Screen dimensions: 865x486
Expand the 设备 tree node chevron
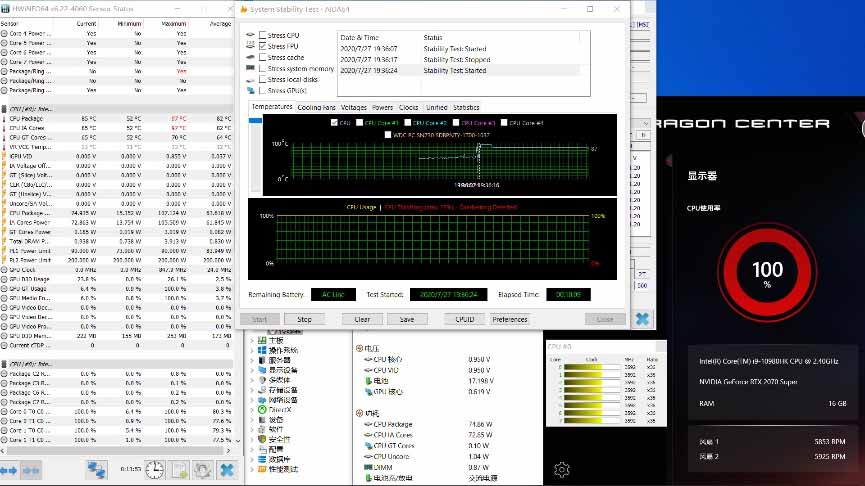pyautogui.click(x=253, y=420)
